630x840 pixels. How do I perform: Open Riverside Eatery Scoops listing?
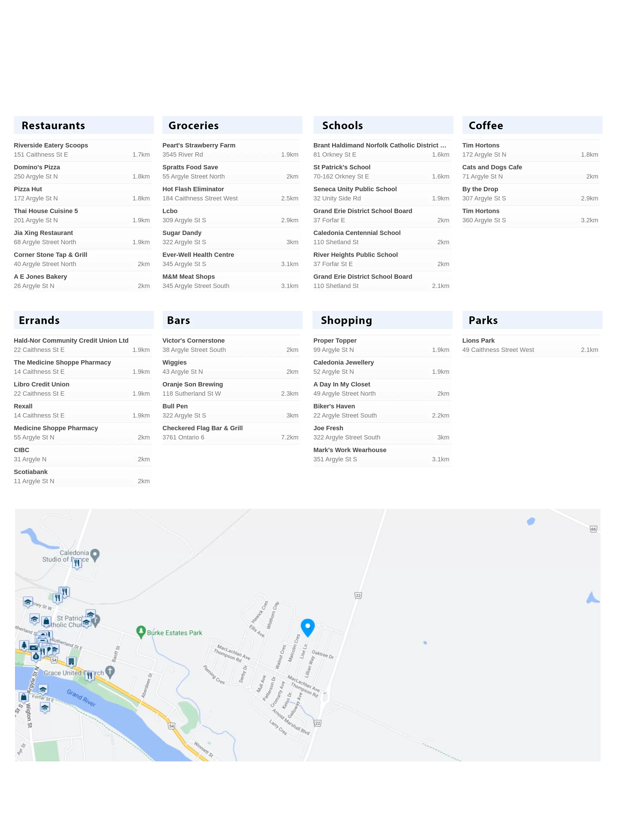51,145
